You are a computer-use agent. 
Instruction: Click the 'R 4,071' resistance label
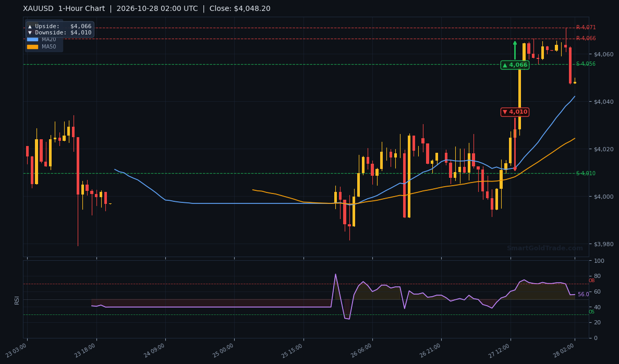tap(586, 28)
